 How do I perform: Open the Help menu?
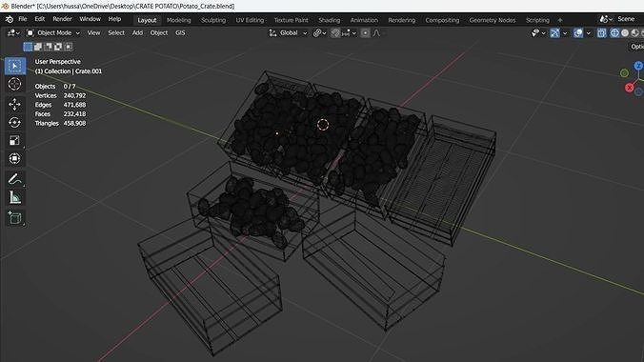pyautogui.click(x=114, y=19)
